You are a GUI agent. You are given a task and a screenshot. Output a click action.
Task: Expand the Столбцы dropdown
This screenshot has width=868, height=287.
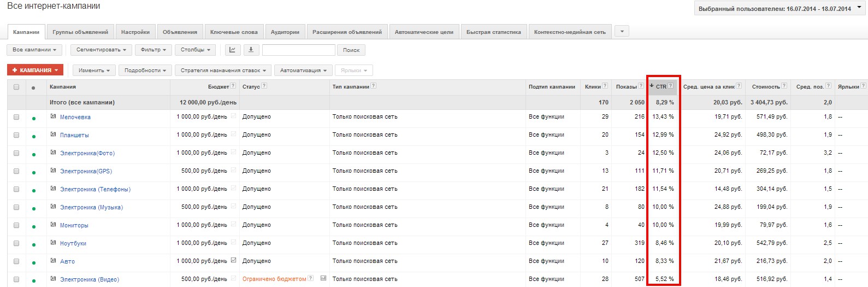coord(196,50)
